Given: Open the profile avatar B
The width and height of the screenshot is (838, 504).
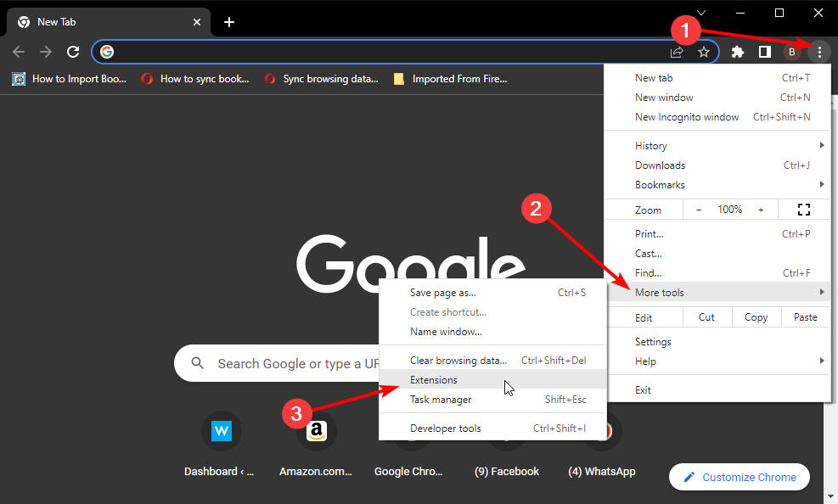Looking at the screenshot, I should tap(792, 52).
